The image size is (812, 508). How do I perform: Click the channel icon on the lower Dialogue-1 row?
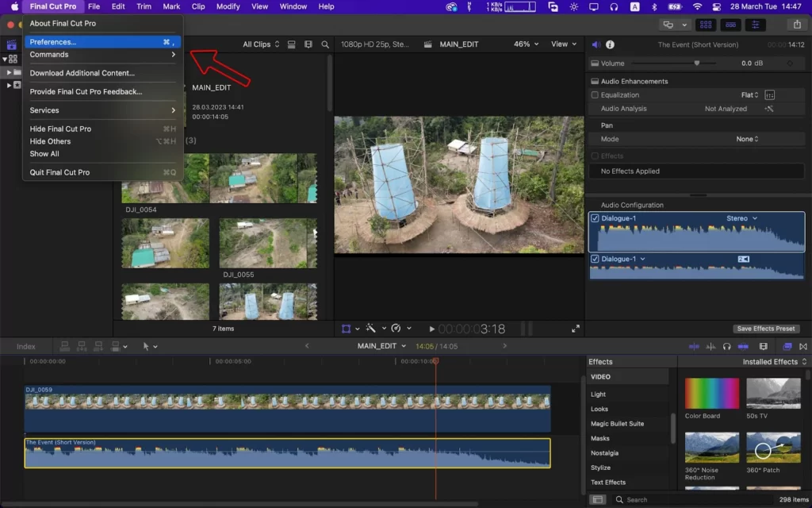pos(743,260)
